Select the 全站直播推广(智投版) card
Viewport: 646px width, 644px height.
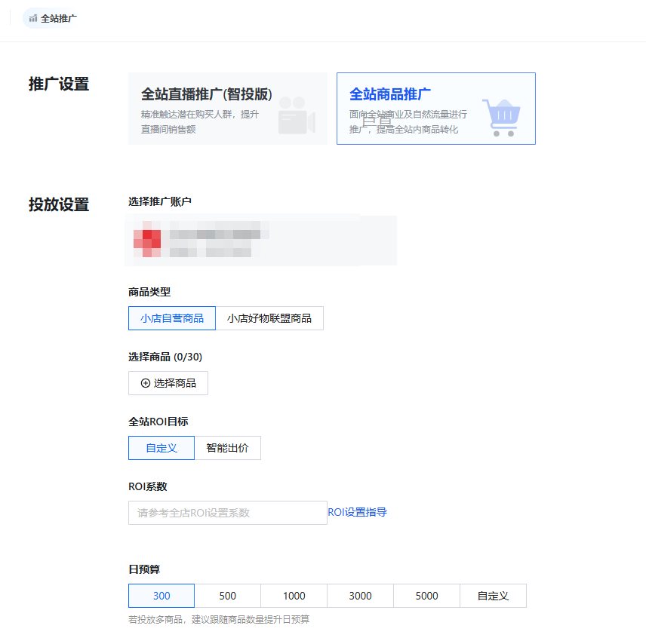(228, 109)
